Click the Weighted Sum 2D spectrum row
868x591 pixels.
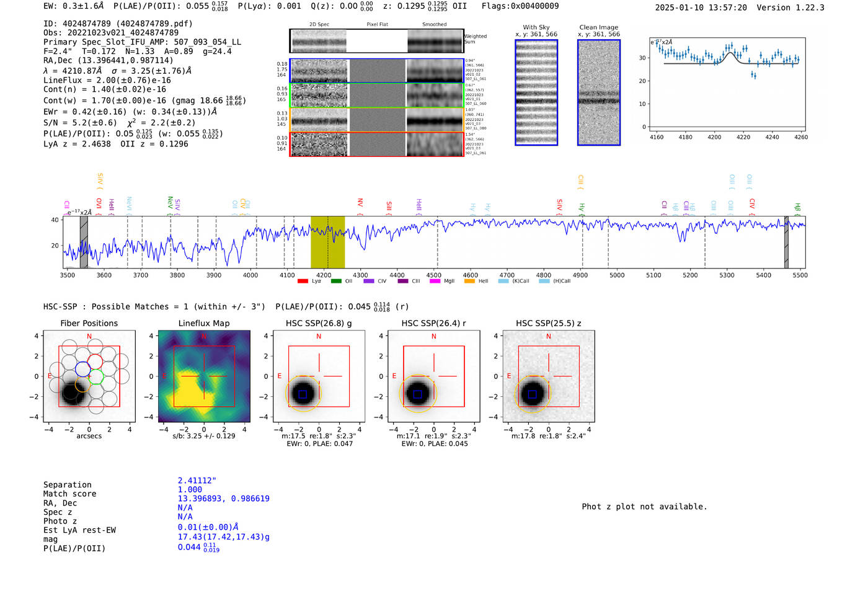coord(376,41)
